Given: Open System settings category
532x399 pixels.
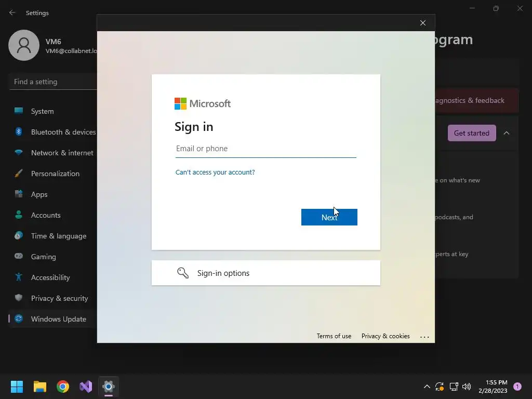Looking at the screenshot, I should tap(43, 111).
